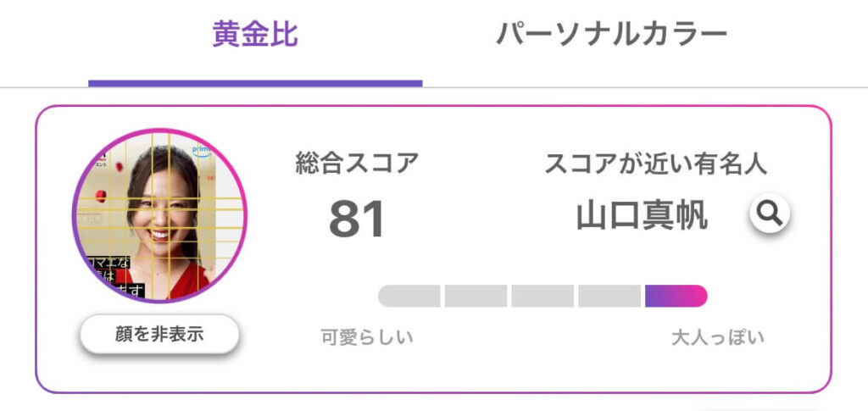Viewport: 868px width, 411px height.
Task: Open the パーソナルカラー tab
Action: (611, 35)
